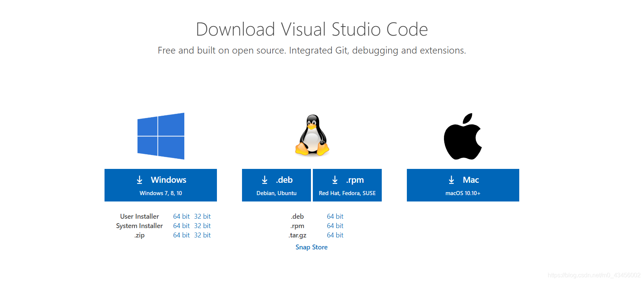Viewport: 644px width, 282px height.
Task: Click the Windows logo icon
Action: (161, 136)
